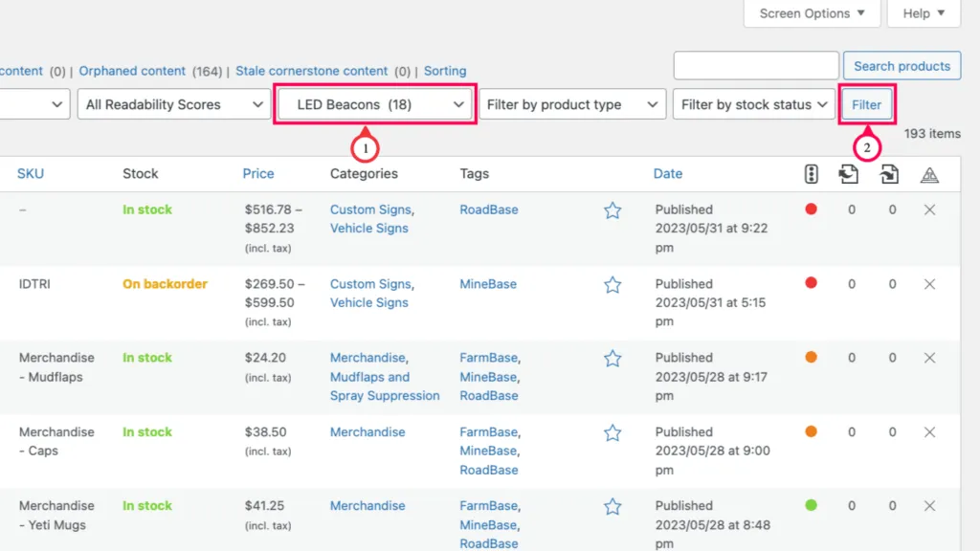Open the Filter by stock status dropdown

coord(754,104)
